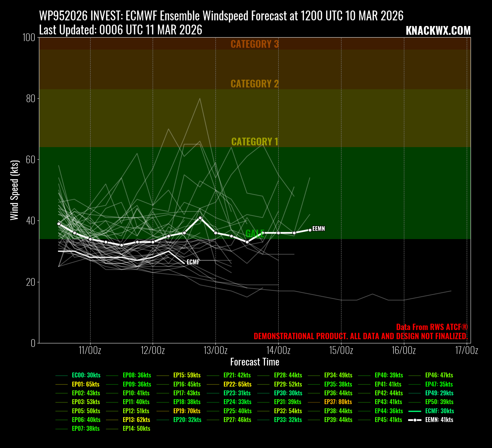Click the EEMN label at the mean line's end
The width and height of the screenshot is (492, 448).
(x=319, y=229)
